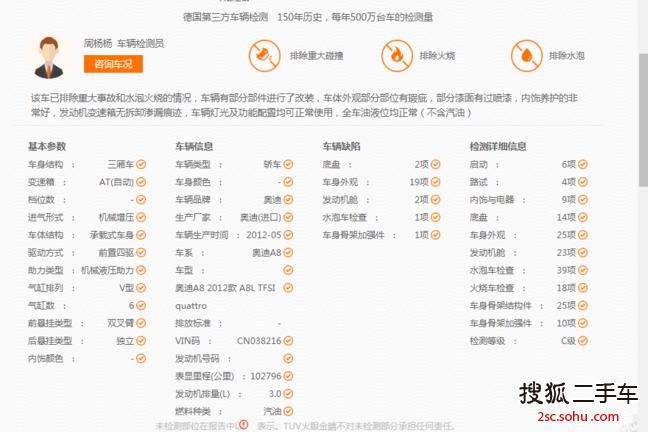Click the 25项 value for 车身骨架结构件
This screenshot has height=432, width=648.
click(x=566, y=306)
